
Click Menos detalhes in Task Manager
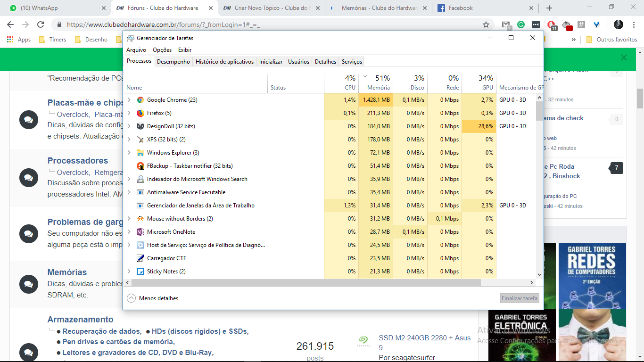(153, 298)
